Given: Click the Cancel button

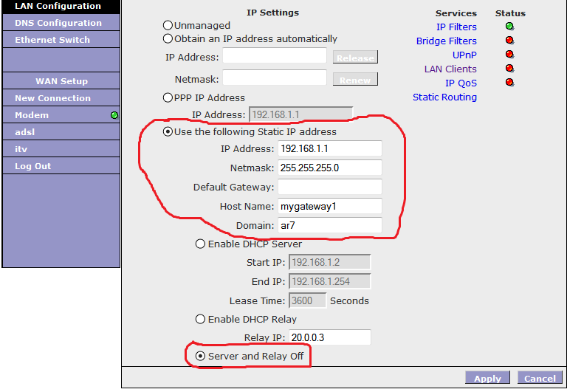Looking at the screenshot, I should 540,378.
